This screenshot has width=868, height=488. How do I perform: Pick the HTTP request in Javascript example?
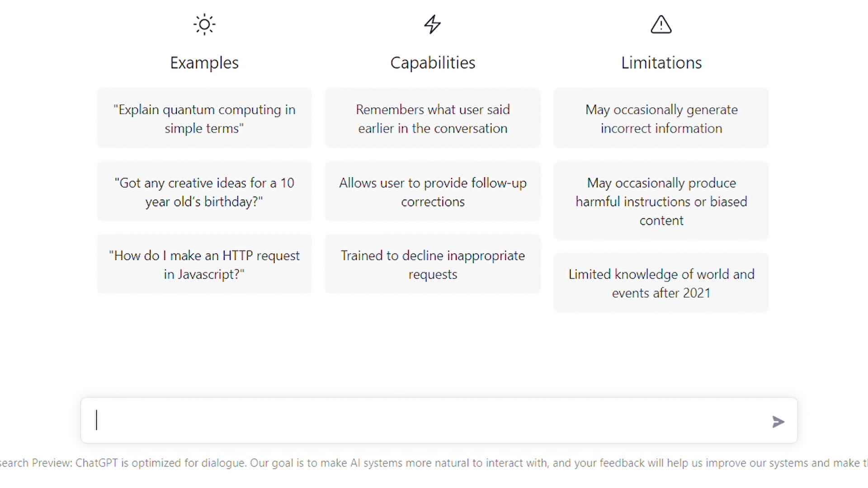click(204, 264)
